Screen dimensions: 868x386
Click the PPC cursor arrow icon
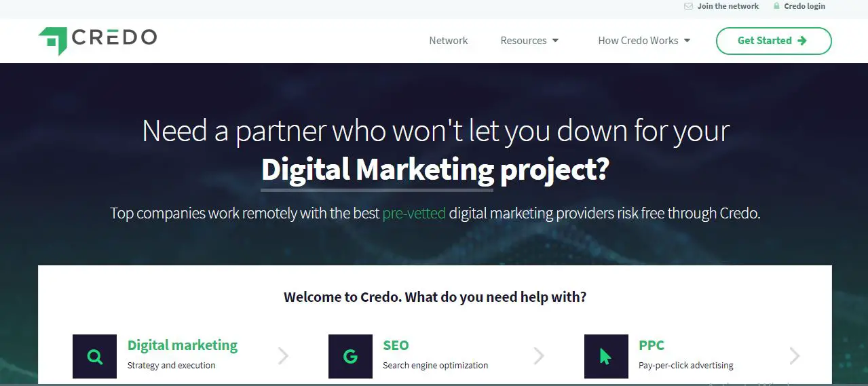pyautogui.click(x=606, y=356)
